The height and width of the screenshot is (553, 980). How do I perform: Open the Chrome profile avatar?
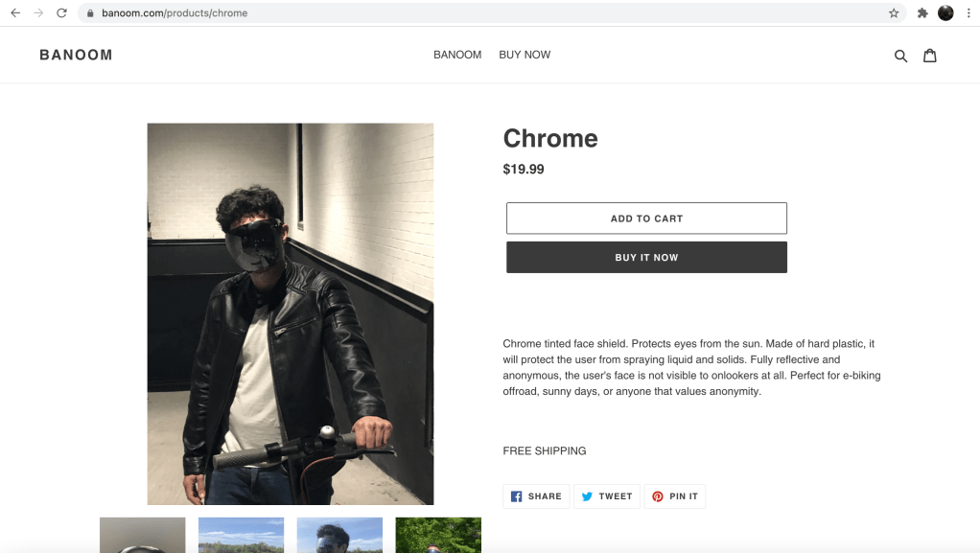click(x=945, y=13)
